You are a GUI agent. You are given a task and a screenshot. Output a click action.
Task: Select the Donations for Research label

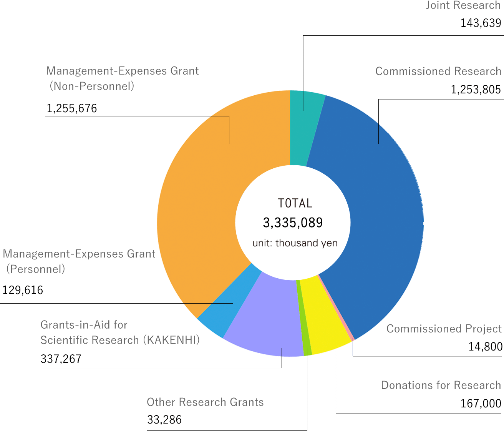(x=441, y=385)
